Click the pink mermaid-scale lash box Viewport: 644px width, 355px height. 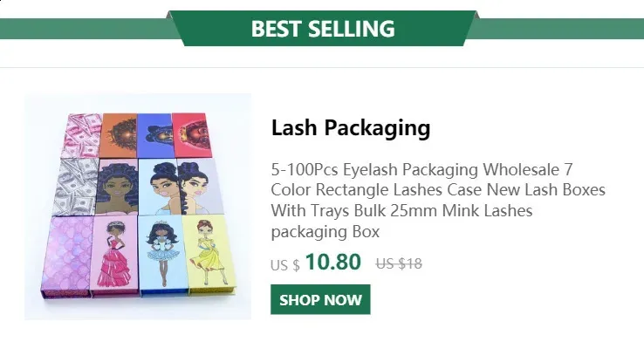coord(67,255)
